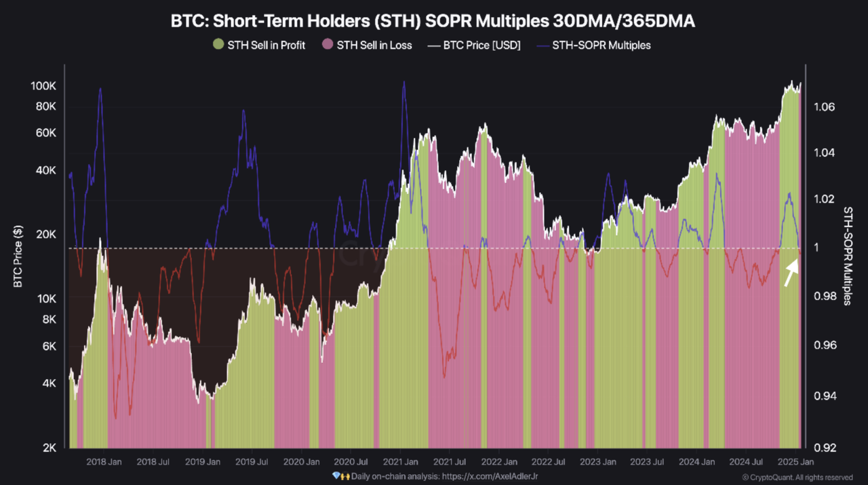Click the 1.04 multiples axis label
This screenshot has width=868, height=485.
point(824,153)
